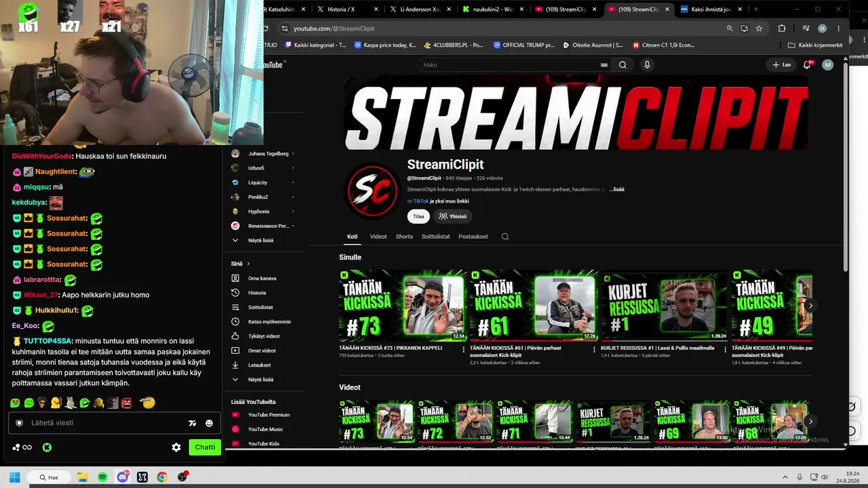Select the Koti channel tab

pos(353,237)
